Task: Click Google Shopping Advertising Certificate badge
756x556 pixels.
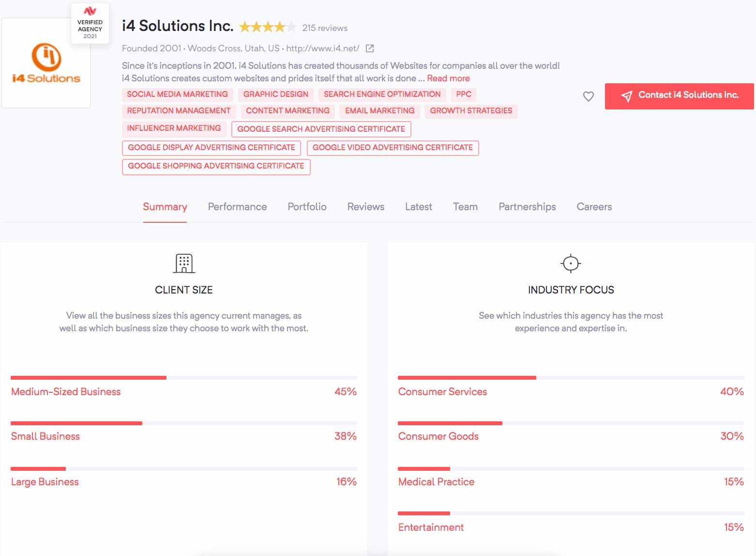Action: pyautogui.click(x=216, y=166)
